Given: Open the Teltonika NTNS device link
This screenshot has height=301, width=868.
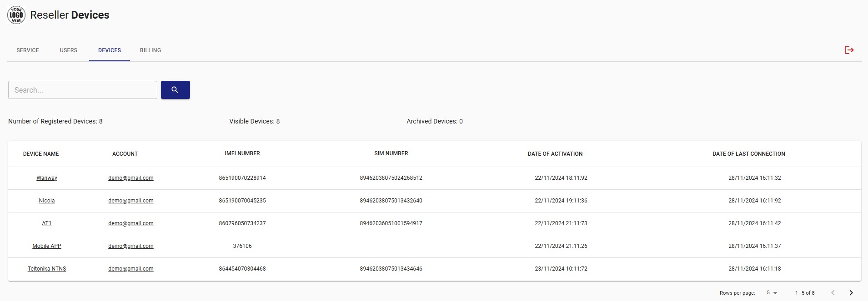Looking at the screenshot, I should coord(47,269).
